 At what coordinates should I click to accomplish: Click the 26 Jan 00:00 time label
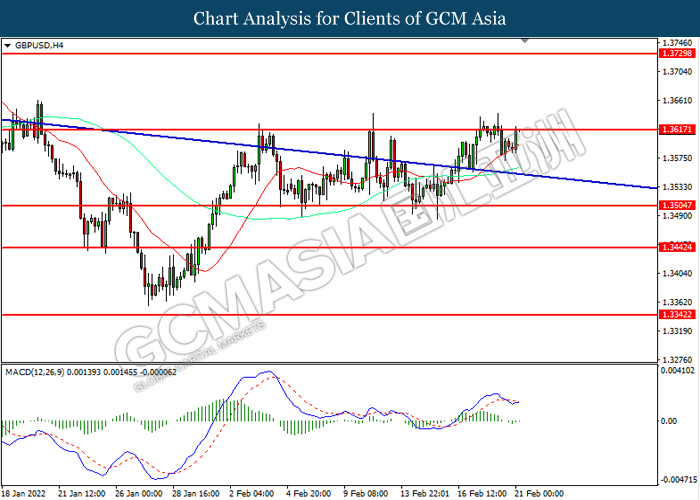coord(139,493)
